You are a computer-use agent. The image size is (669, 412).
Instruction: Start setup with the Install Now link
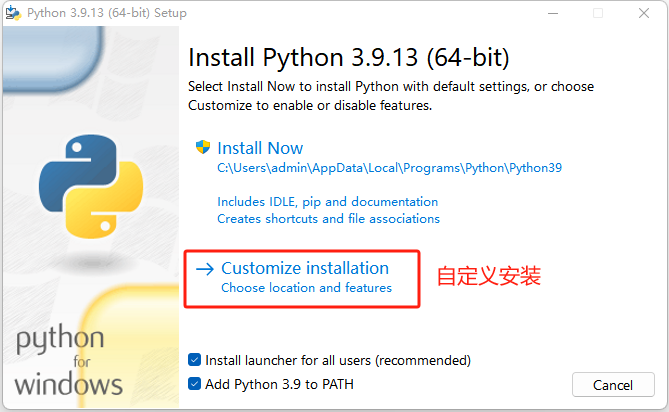click(260, 148)
